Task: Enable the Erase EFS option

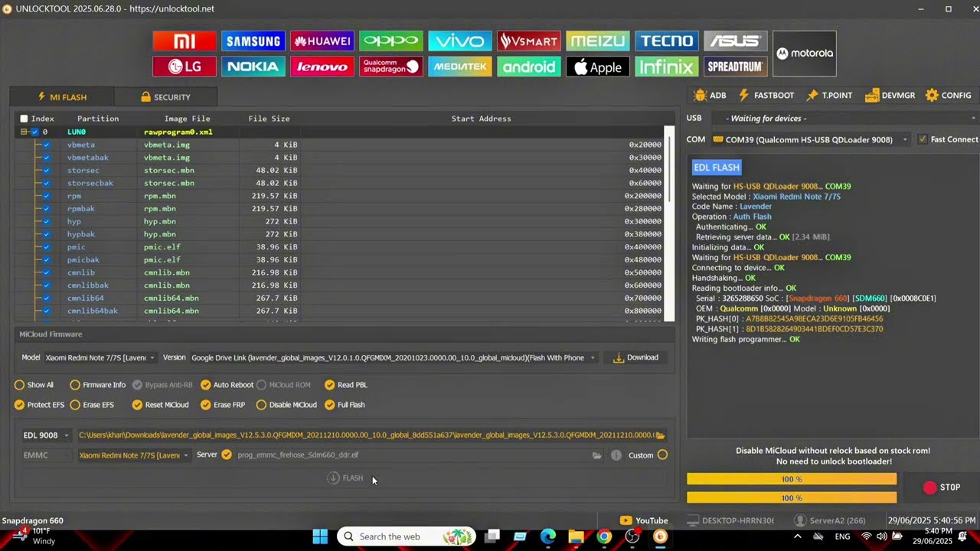Action: click(x=75, y=405)
